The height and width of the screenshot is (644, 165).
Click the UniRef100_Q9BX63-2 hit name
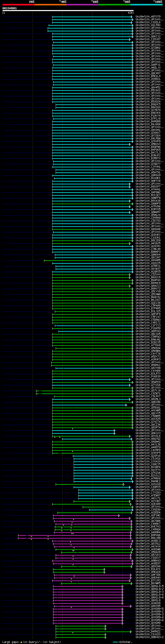pos(150,637)
